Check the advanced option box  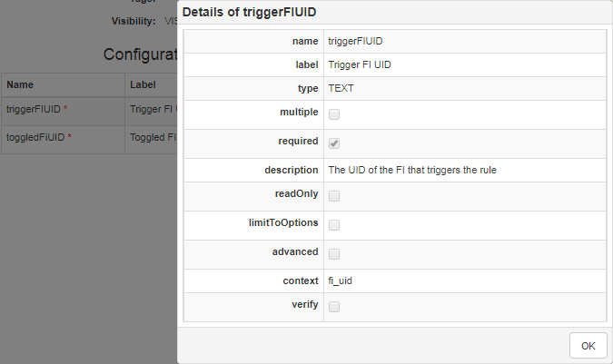tap(334, 253)
